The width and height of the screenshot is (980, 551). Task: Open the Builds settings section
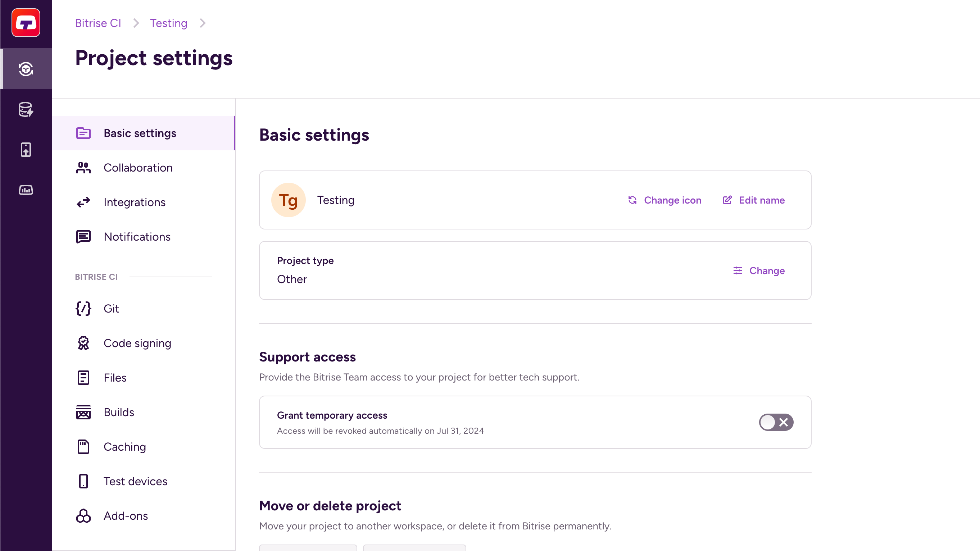click(119, 412)
